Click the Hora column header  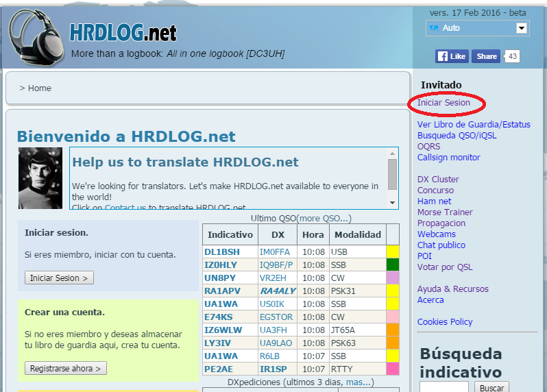[x=313, y=234]
